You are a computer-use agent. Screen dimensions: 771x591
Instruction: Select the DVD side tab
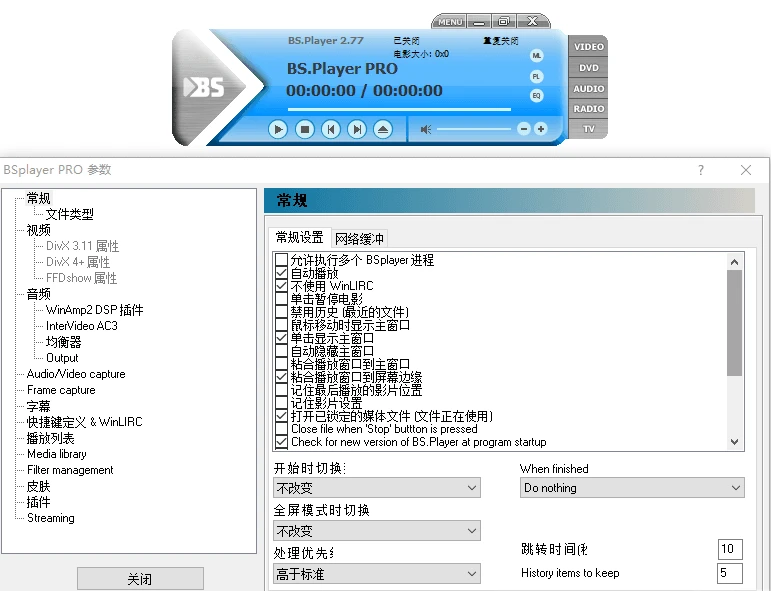click(589, 67)
